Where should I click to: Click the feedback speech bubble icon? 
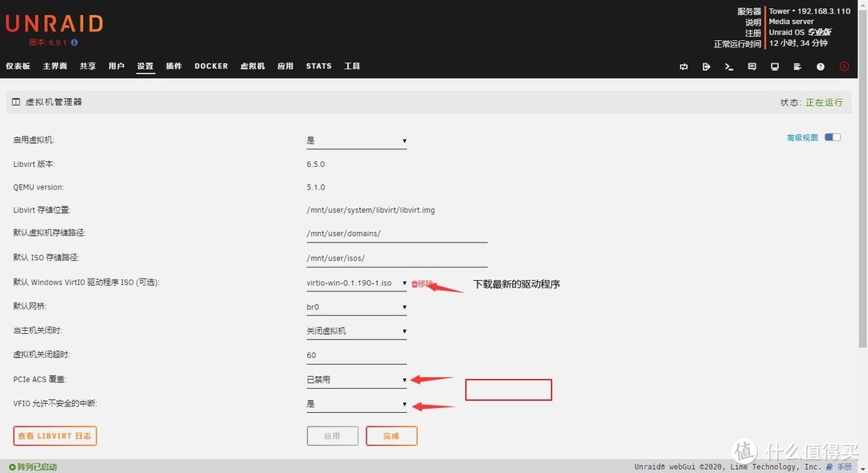752,67
